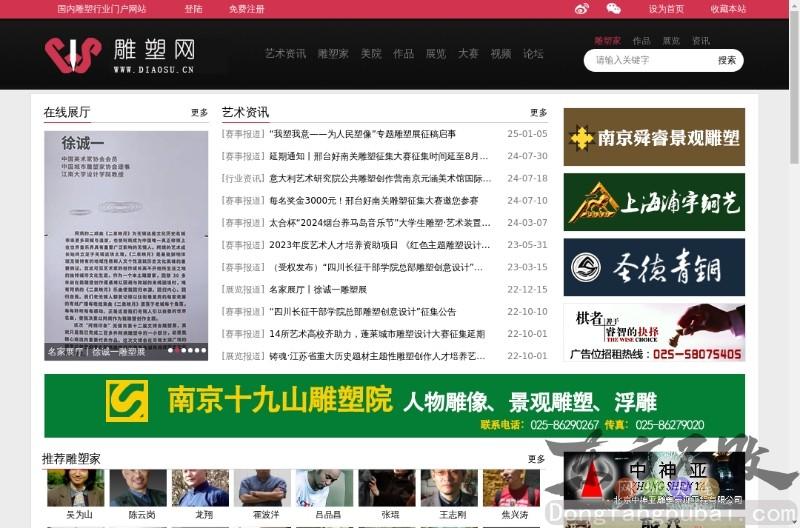Viewport: 800px width, 528px height.
Task: Select the last slideshow indicator dot
Action: (x=204, y=350)
